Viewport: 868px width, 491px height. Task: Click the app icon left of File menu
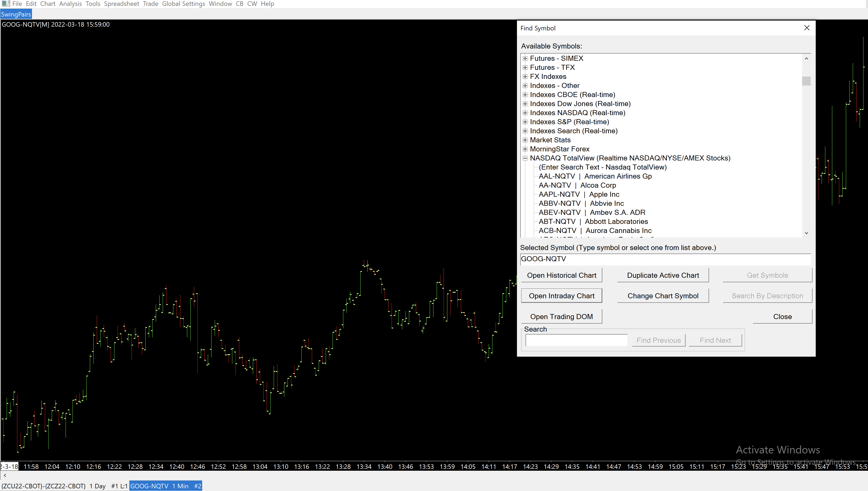5,4
